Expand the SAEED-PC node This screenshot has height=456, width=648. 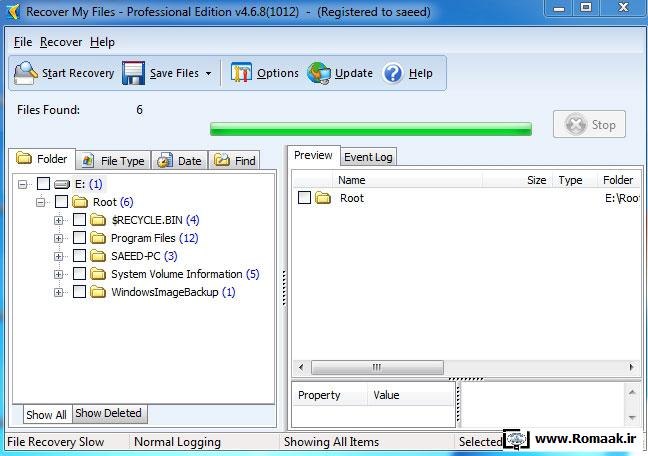click(x=58, y=256)
